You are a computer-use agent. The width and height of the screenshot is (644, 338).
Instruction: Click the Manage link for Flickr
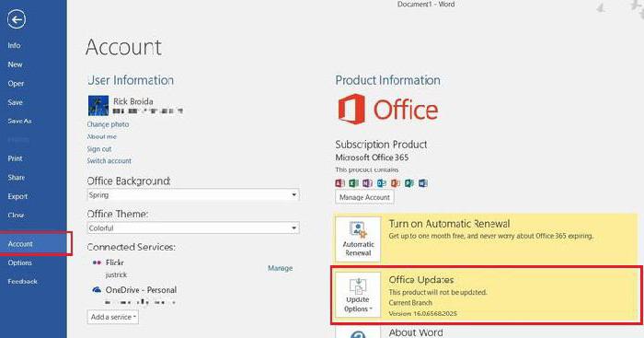tap(280, 268)
